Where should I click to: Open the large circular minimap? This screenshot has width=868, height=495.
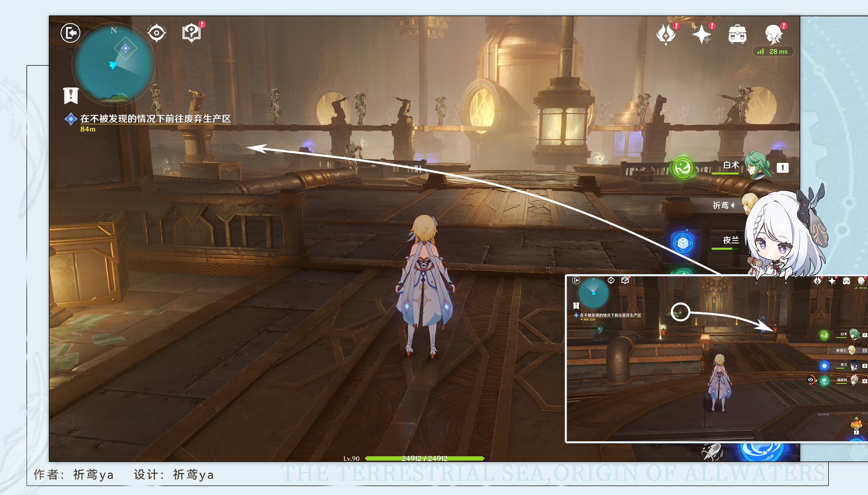114,64
